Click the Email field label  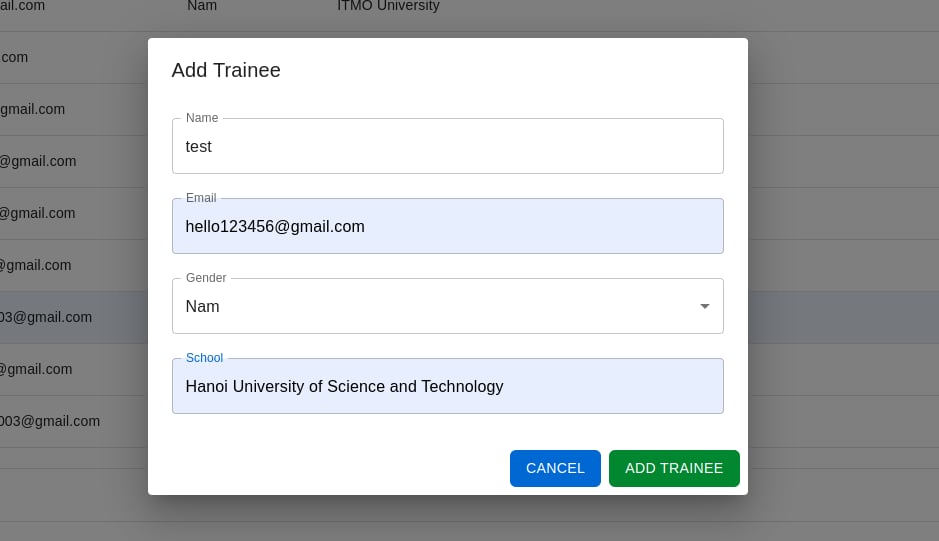[x=201, y=198]
